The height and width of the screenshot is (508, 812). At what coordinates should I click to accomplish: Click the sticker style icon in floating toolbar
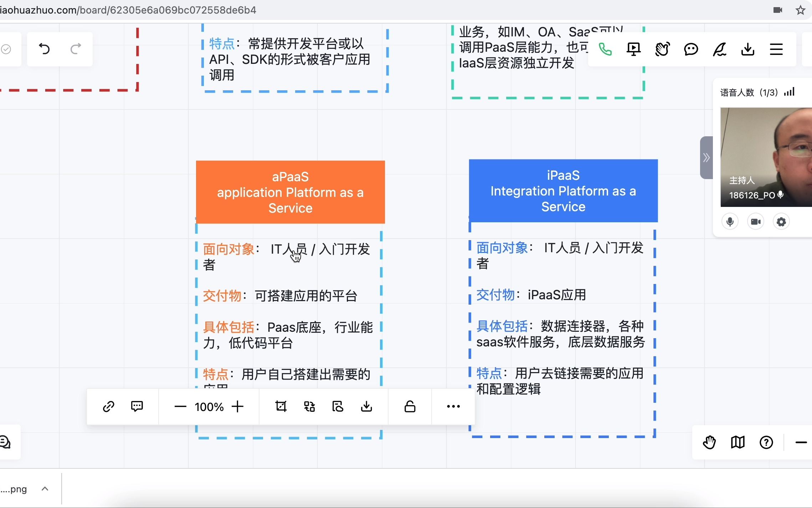pyautogui.click(x=338, y=407)
